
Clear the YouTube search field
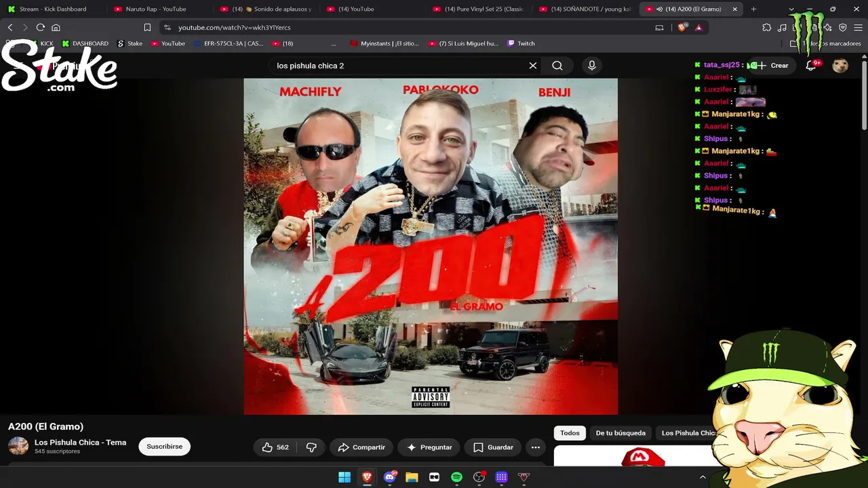click(x=533, y=66)
